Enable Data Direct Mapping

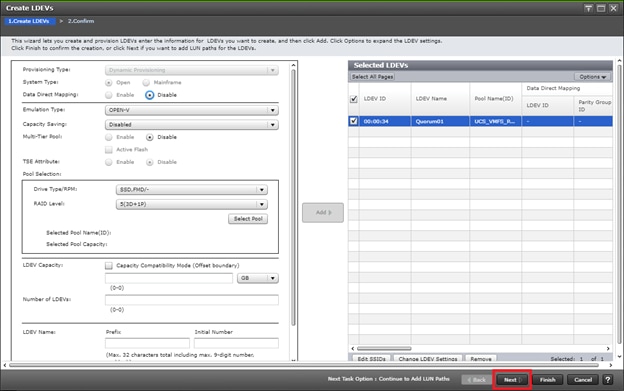(x=109, y=95)
